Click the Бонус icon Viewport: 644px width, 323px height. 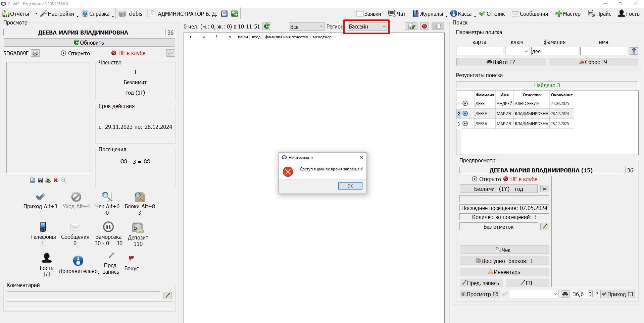click(x=131, y=258)
